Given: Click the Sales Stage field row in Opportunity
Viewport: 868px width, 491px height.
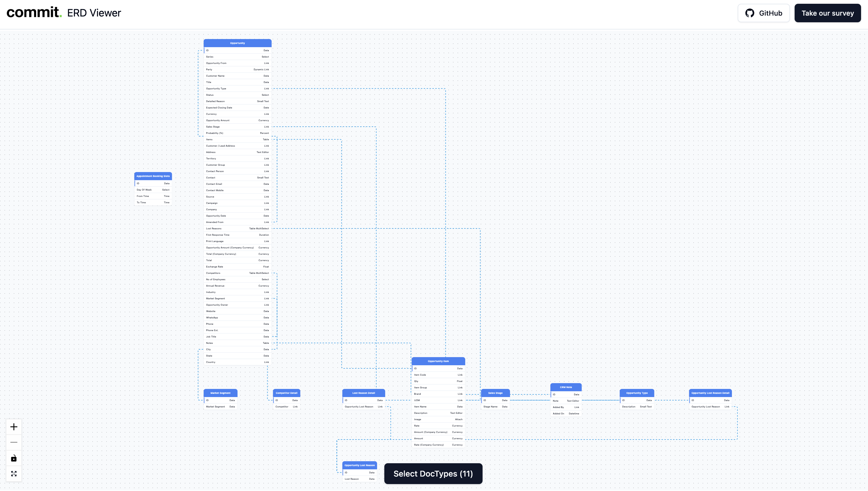Looking at the screenshot, I should (x=237, y=127).
